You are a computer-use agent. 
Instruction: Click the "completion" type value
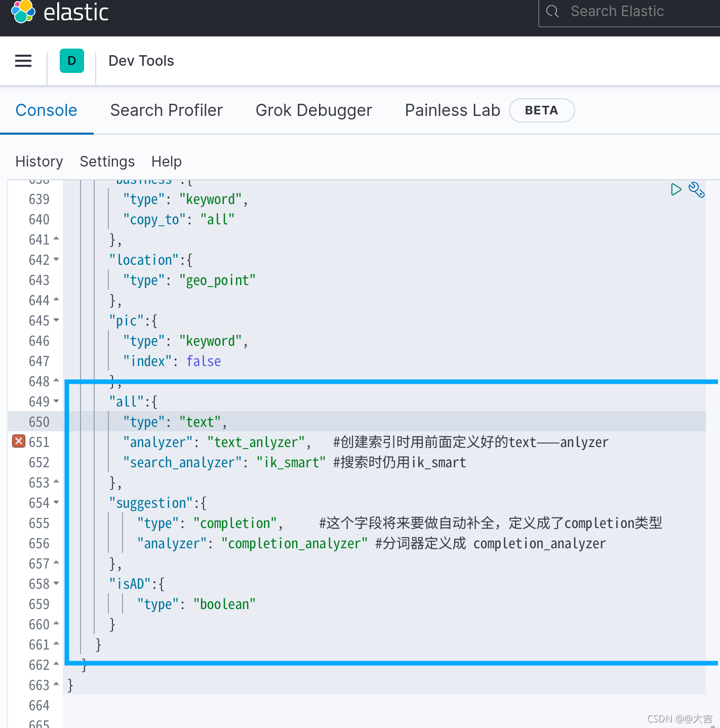pyautogui.click(x=235, y=523)
